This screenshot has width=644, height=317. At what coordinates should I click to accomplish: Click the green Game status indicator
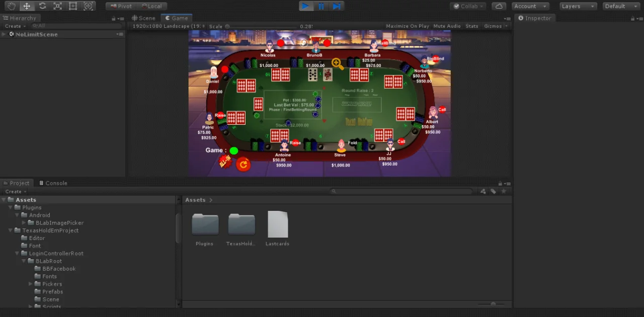tap(234, 150)
